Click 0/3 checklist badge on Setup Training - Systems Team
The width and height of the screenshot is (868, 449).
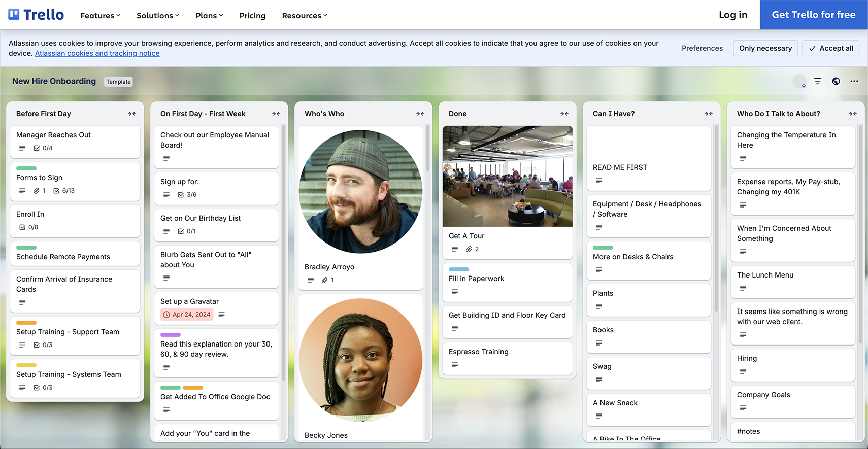click(43, 388)
